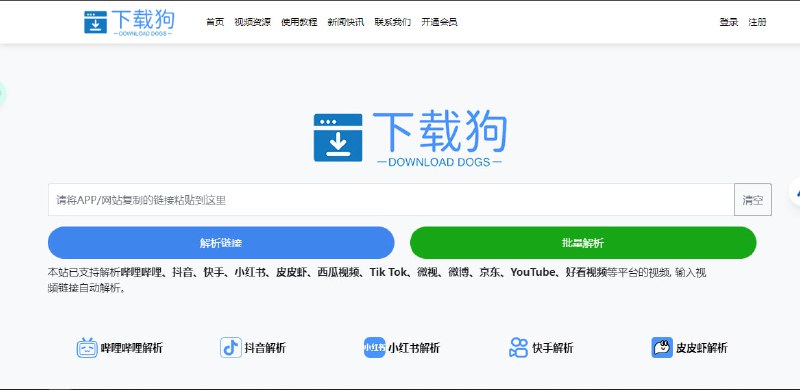Click the 哔哩哔哩 icon
The width and height of the screenshot is (800, 390).
pyautogui.click(x=87, y=348)
